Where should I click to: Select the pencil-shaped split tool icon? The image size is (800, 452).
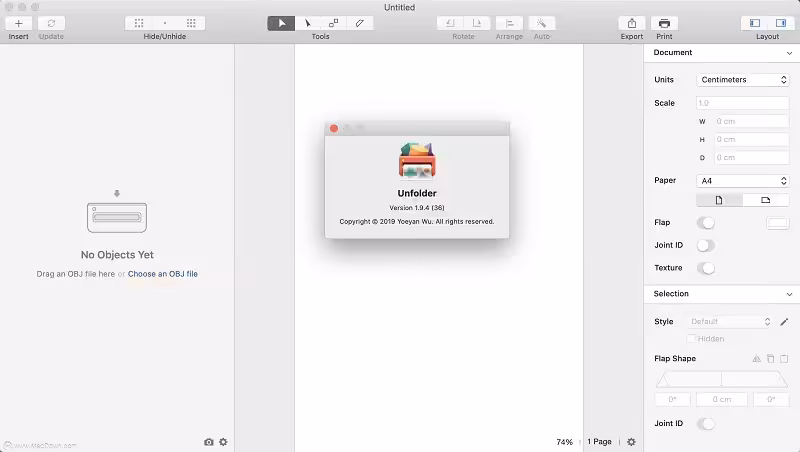(x=360, y=23)
